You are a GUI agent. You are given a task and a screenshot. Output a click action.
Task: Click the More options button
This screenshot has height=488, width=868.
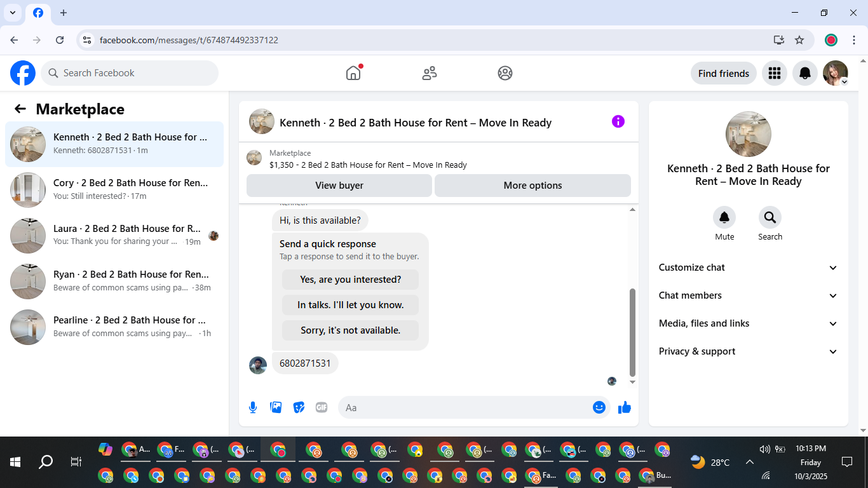pyautogui.click(x=532, y=186)
